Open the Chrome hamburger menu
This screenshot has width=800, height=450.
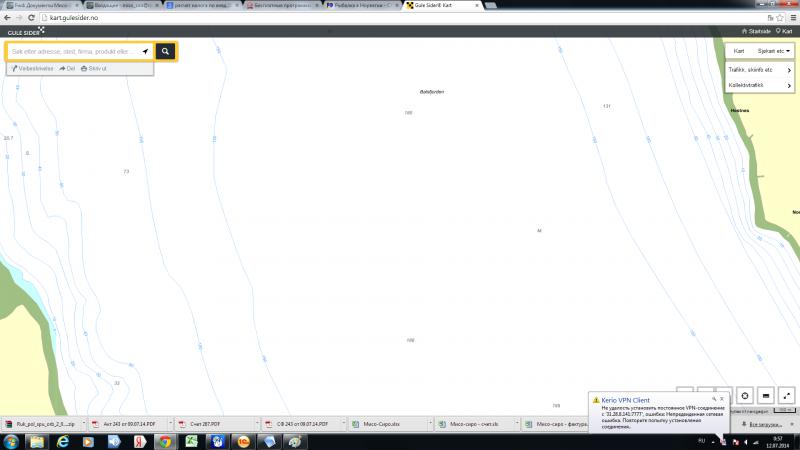790,18
